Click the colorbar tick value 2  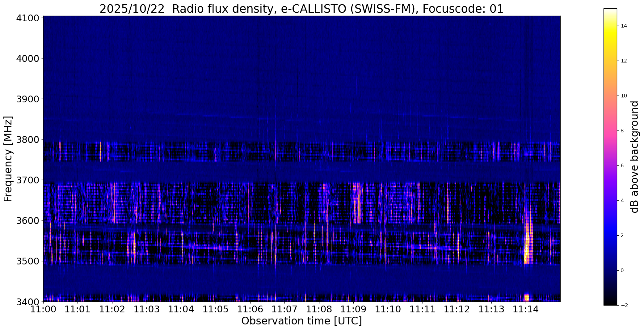(622, 236)
